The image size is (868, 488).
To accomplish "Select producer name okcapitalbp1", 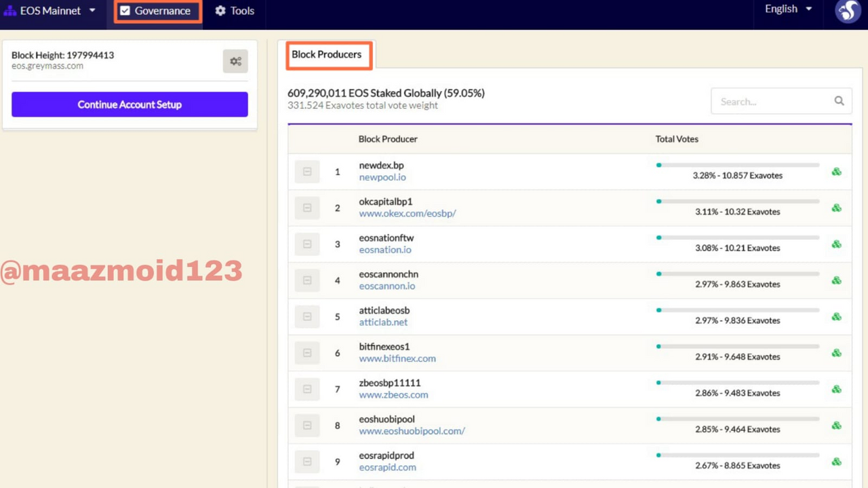I will click(x=386, y=202).
